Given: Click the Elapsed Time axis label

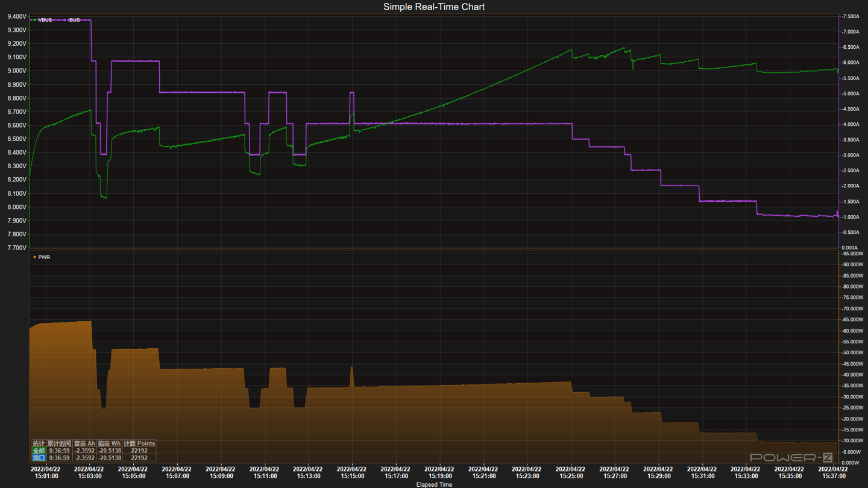Looking at the screenshot, I should pos(434,484).
